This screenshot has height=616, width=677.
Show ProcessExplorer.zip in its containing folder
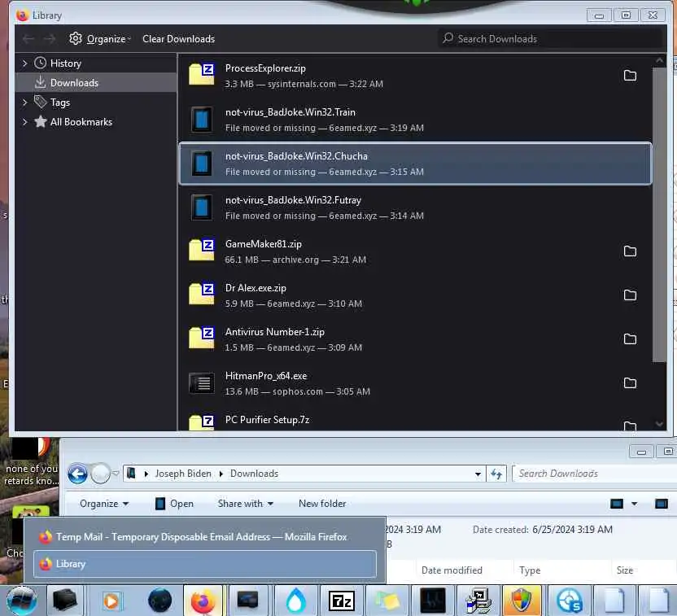pos(630,76)
